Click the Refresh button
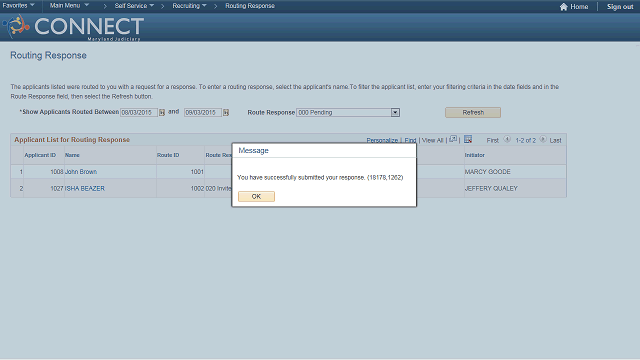 (473, 112)
